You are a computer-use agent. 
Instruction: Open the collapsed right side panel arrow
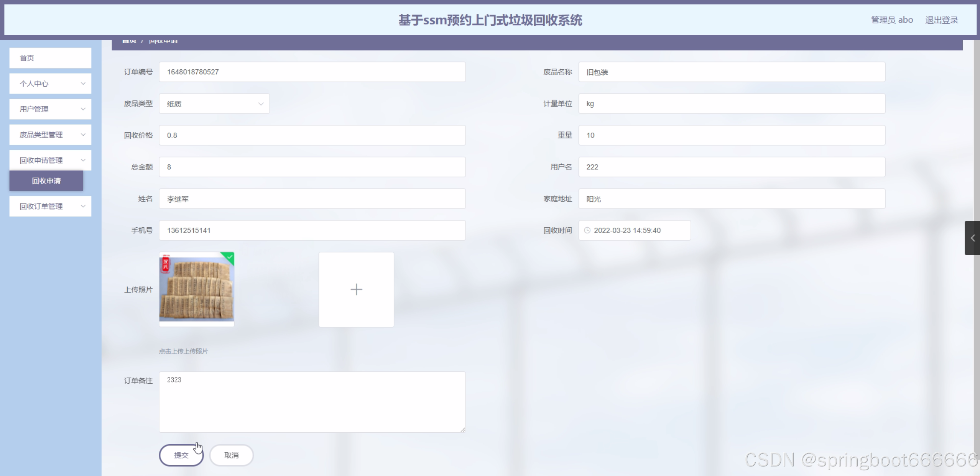(972, 238)
